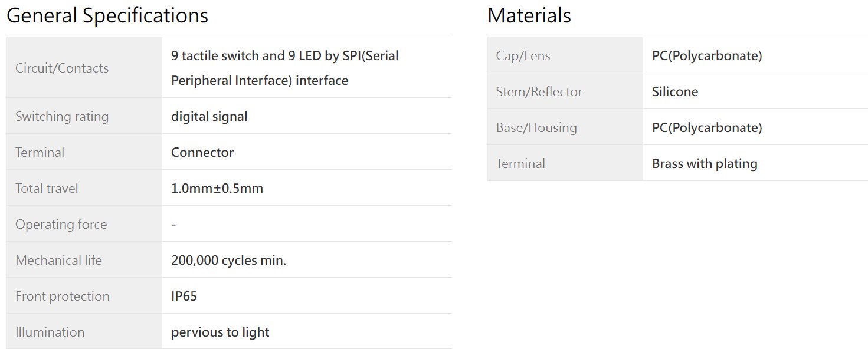
Task: Select the Base/Housing label
Action: (536, 127)
